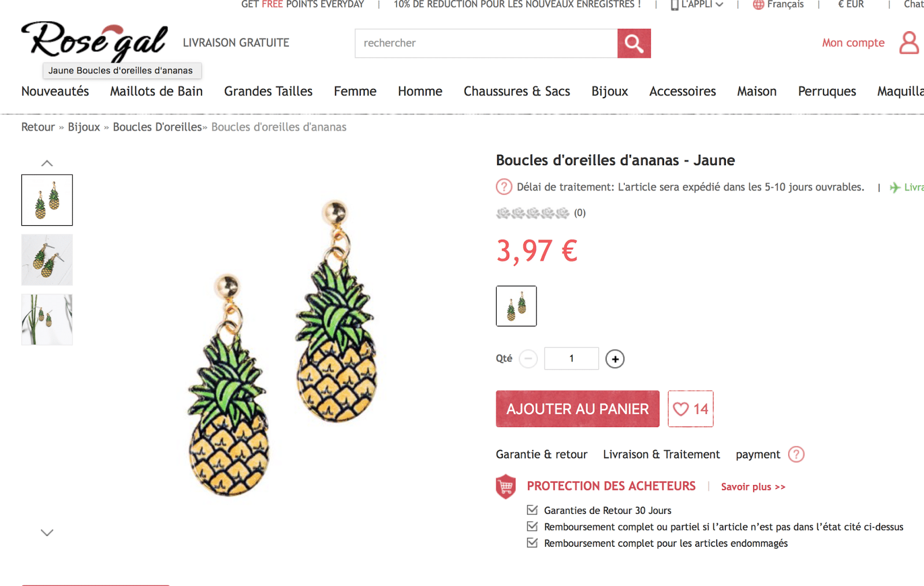The width and height of the screenshot is (924, 586).
Task: Open the account profile icon
Action: pos(908,43)
